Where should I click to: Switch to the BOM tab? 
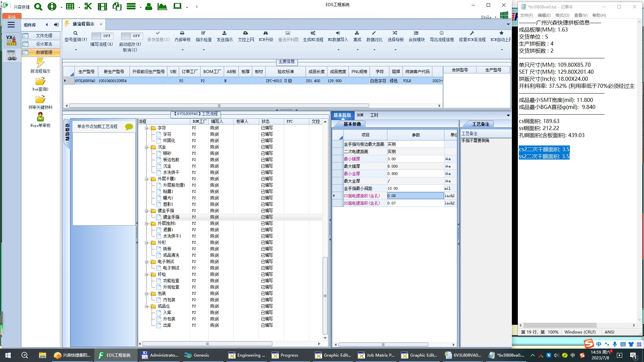click(360, 115)
